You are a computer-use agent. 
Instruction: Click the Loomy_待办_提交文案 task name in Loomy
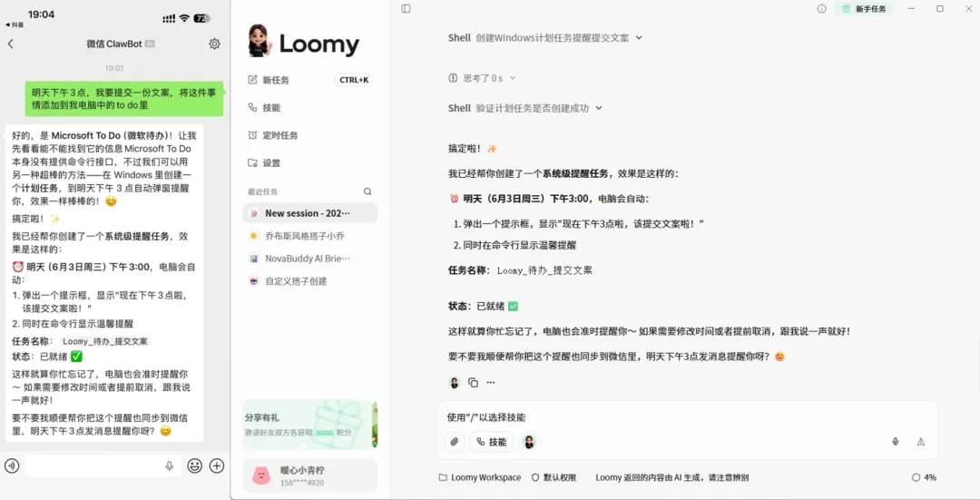tap(544, 270)
